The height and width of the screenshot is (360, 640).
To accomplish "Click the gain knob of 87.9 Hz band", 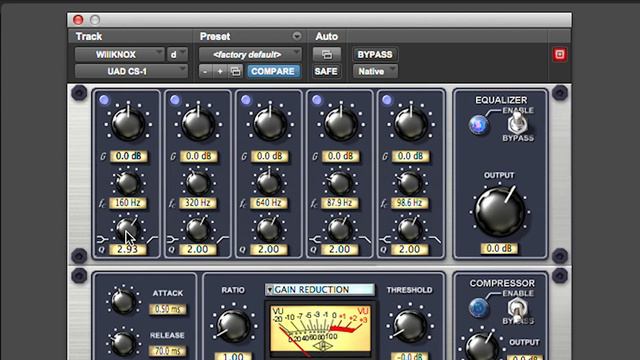I will [x=340, y=123].
